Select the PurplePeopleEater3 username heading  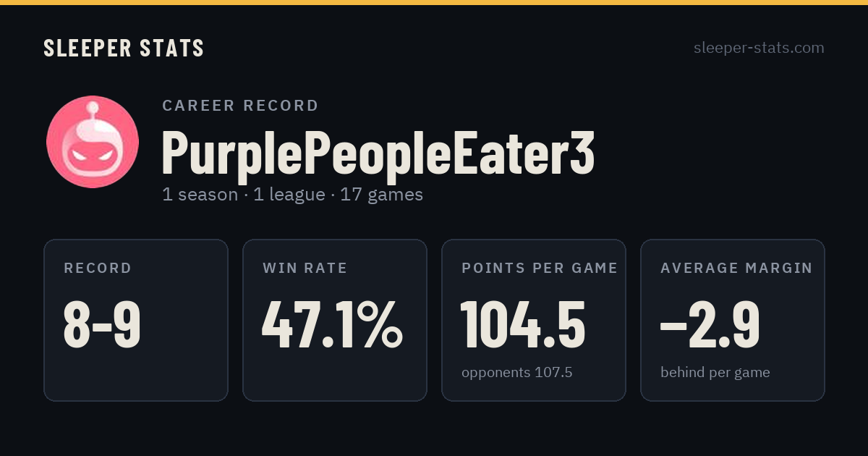pos(378,153)
